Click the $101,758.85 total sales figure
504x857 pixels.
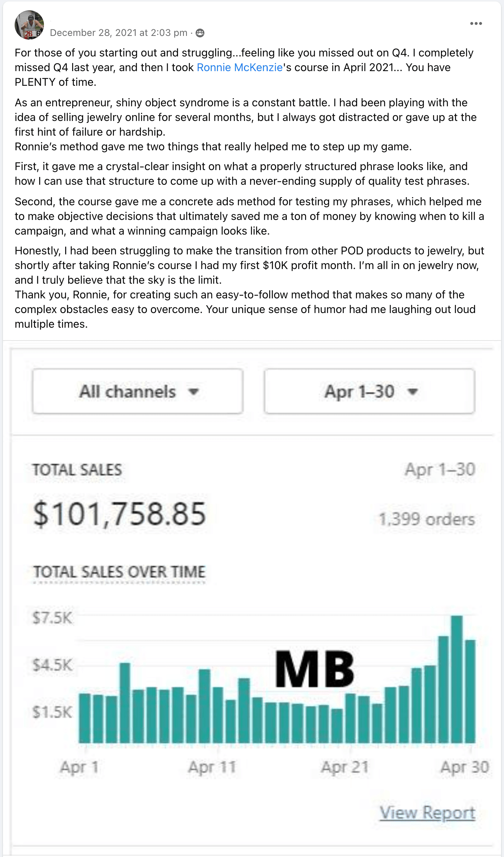[x=119, y=514]
